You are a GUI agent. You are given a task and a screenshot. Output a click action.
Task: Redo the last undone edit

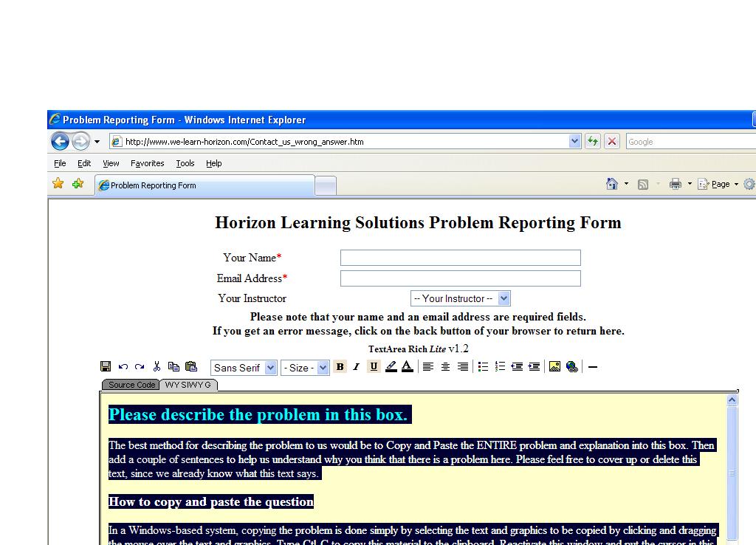point(140,366)
